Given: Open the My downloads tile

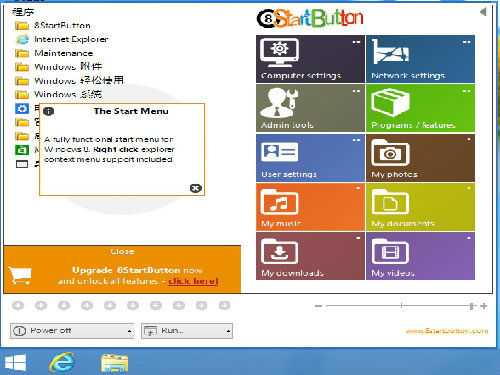Looking at the screenshot, I should 310,256.
